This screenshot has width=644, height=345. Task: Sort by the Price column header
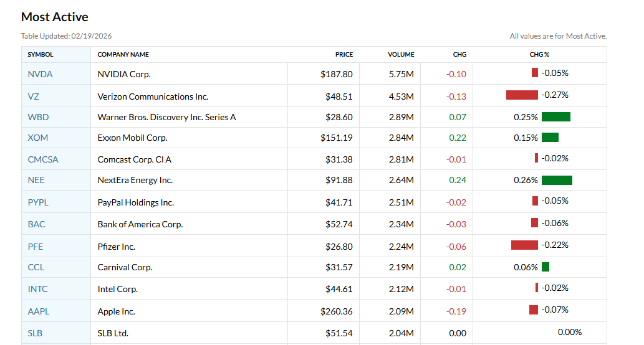tap(344, 55)
